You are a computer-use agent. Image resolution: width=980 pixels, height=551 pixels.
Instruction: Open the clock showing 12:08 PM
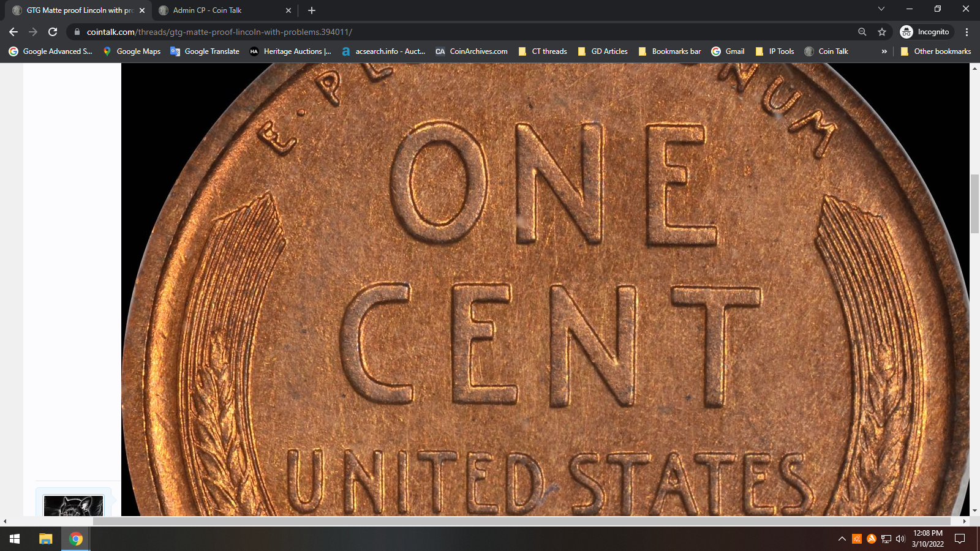click(928, 539)
